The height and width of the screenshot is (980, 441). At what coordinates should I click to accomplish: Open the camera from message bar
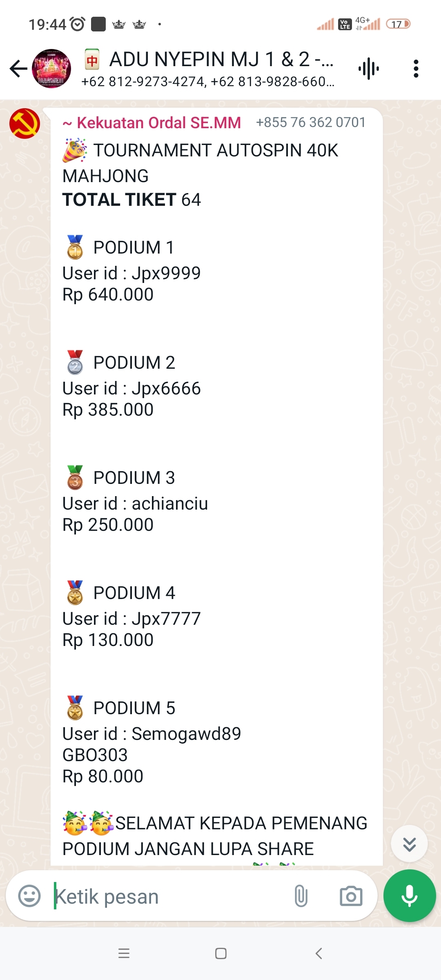tap(351, 896)
